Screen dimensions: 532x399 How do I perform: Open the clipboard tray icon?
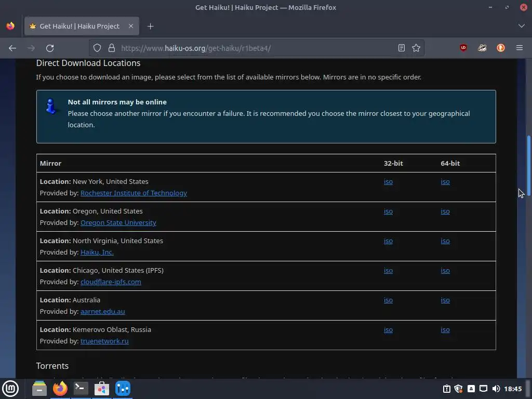pos(446,389)
